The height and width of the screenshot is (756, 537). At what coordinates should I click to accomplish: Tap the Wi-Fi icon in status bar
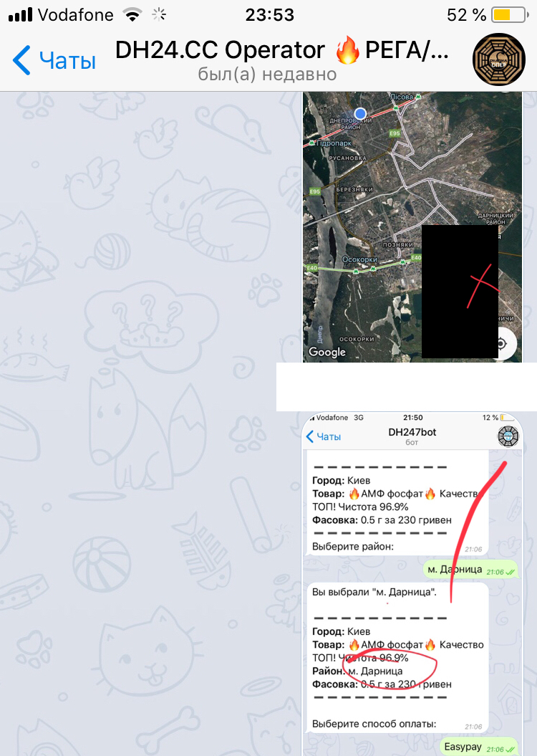tap(132, 15)
